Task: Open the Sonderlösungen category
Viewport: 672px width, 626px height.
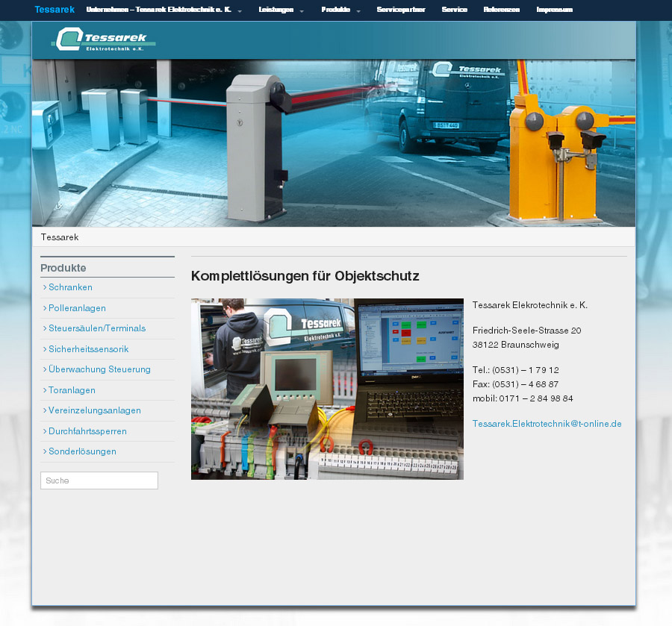Action: pyautogui.click(x=82, y=451)
